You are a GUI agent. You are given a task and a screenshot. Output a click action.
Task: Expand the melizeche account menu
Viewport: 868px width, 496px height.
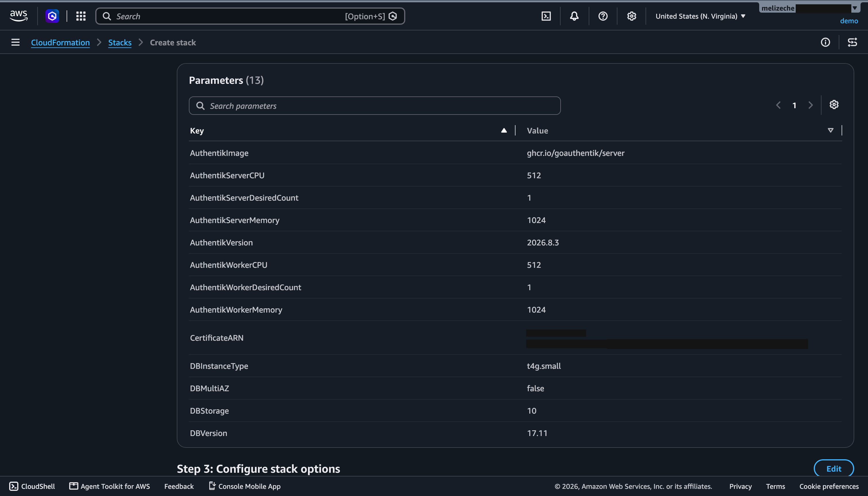(809, 8)
